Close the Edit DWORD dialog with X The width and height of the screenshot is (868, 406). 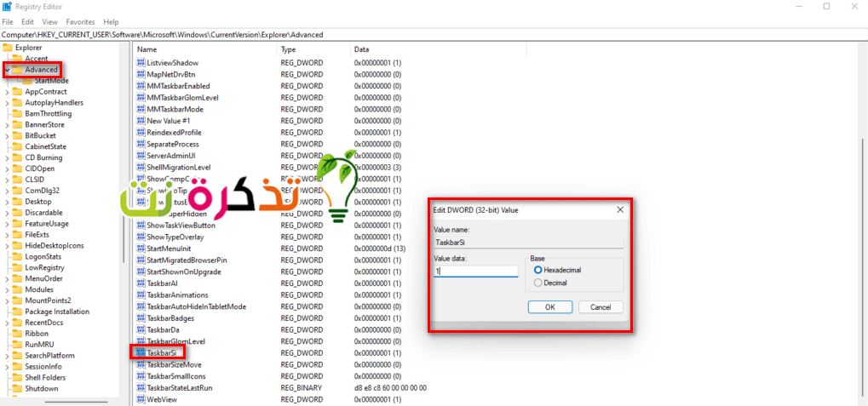[x=620, y=209]
